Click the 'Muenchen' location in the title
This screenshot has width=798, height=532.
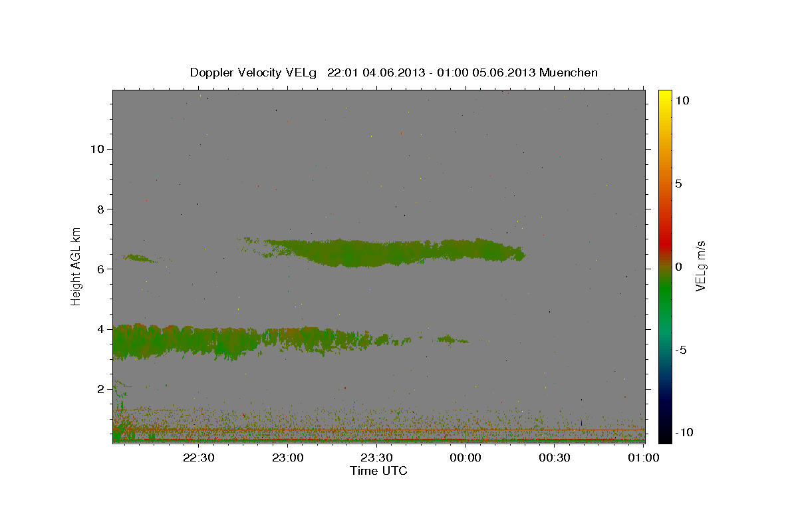569,72
